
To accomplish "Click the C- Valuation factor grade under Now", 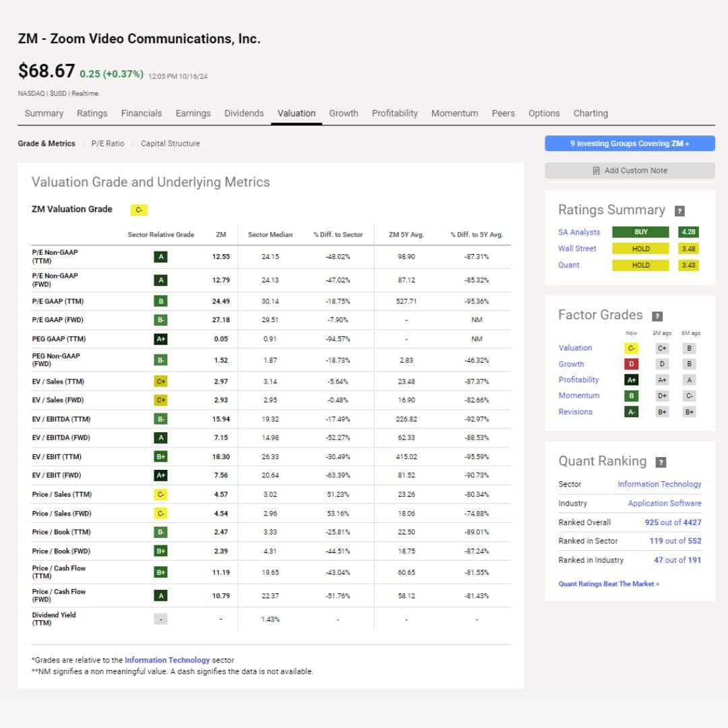I will [x=631, y=348].
